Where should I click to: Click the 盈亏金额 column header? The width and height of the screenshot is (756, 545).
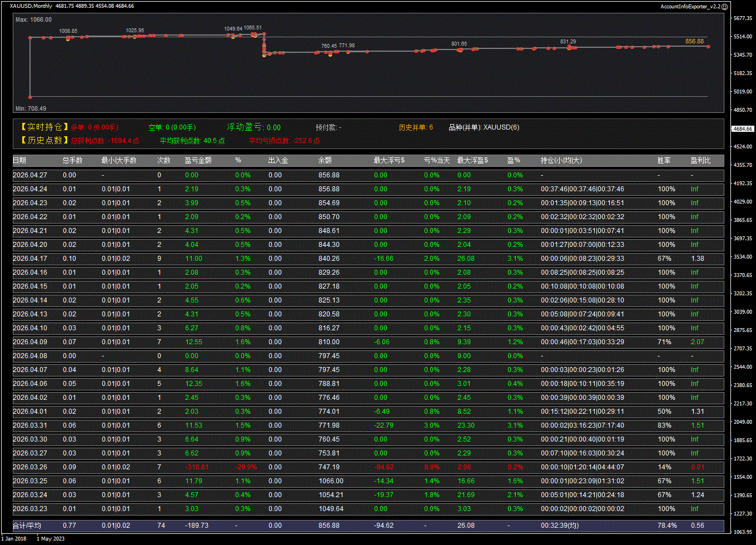coord(198,161)
